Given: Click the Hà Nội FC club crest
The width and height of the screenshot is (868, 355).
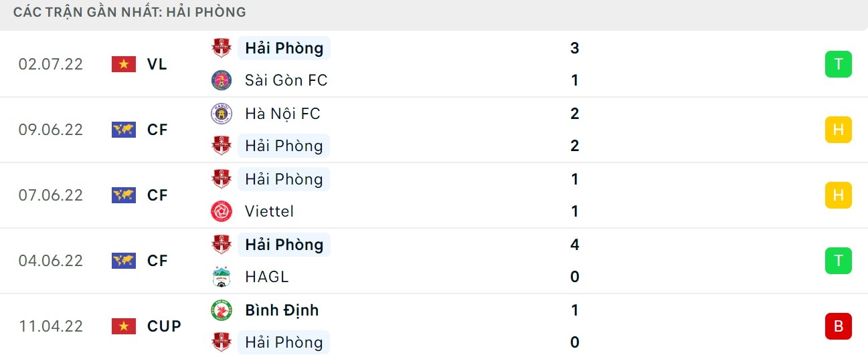Looking at the screenshot, I should coord(221,114).
